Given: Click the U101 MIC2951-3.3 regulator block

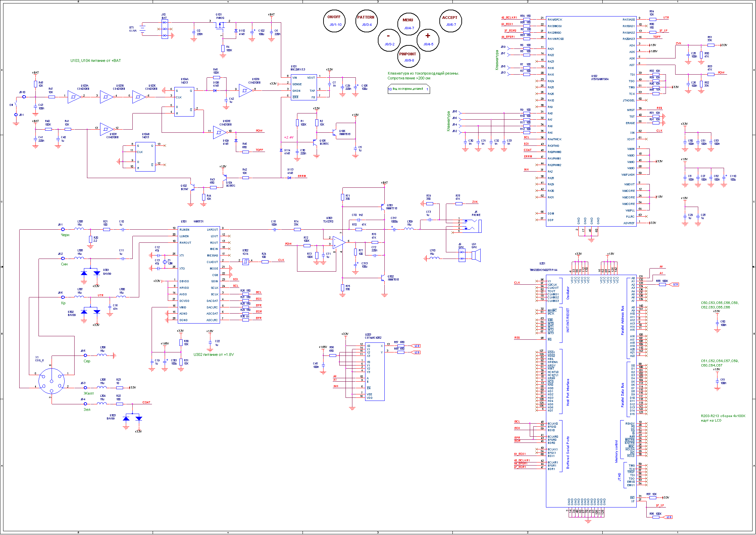Looking at the screenshot, I should [x=304, y=87].
